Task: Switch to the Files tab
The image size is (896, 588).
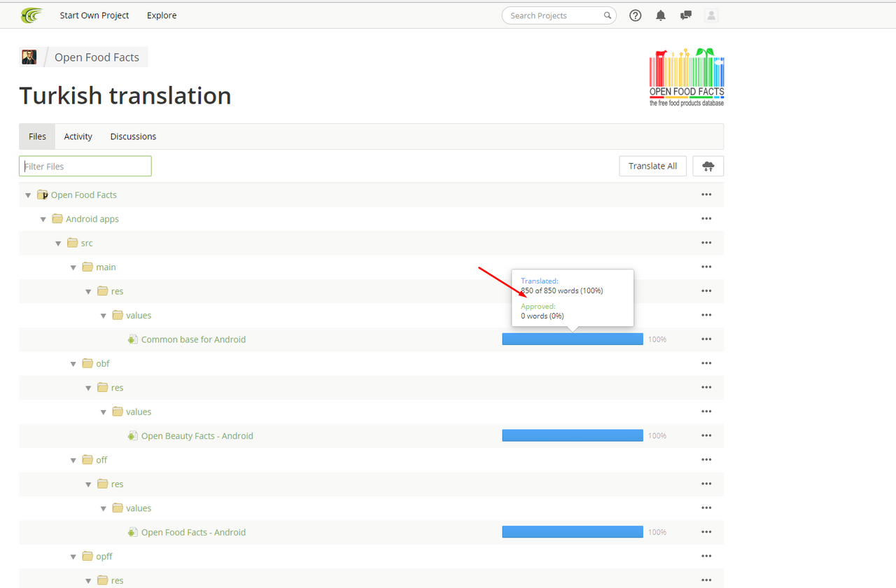Action: 37,136
